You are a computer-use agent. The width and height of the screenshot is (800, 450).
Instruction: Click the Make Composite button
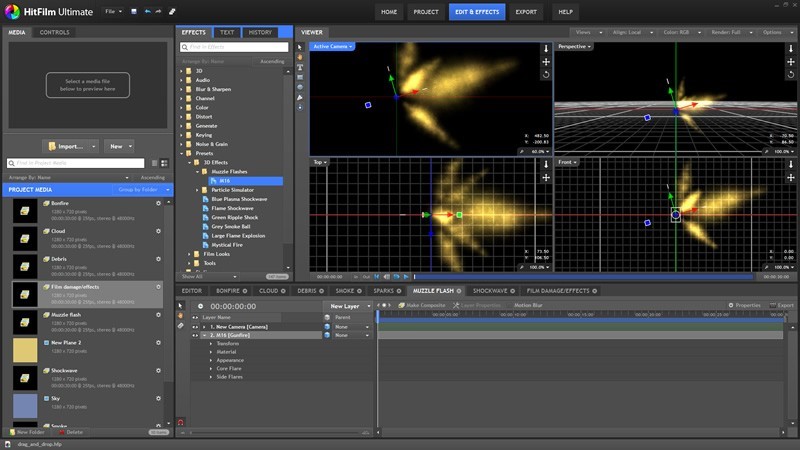[422, 305]
